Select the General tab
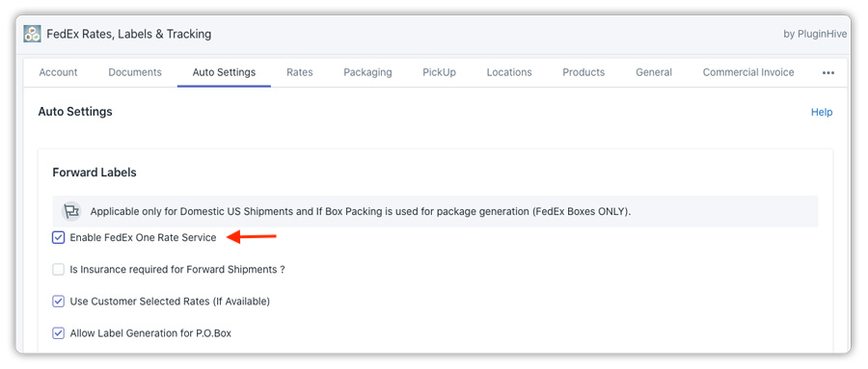 654,72
